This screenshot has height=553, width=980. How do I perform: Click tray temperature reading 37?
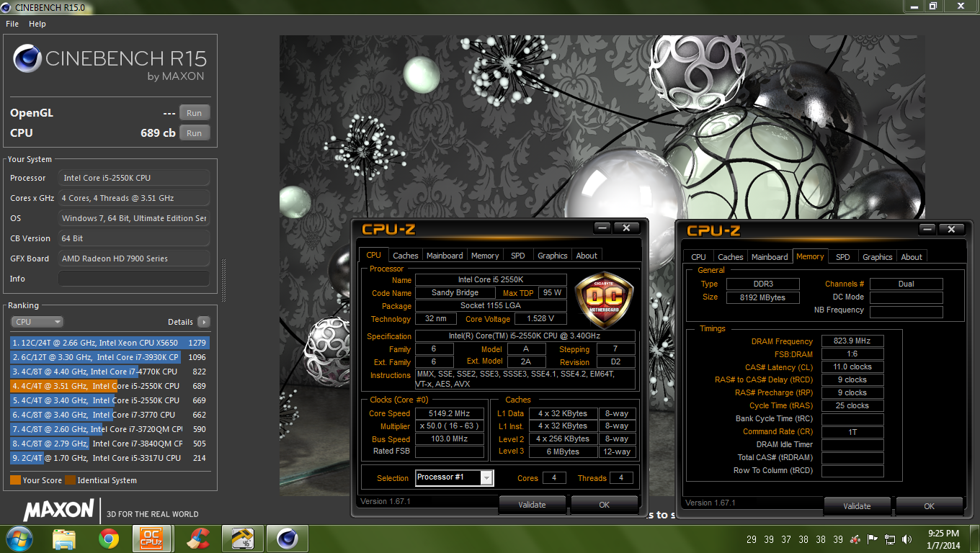(x=786, y=539)
